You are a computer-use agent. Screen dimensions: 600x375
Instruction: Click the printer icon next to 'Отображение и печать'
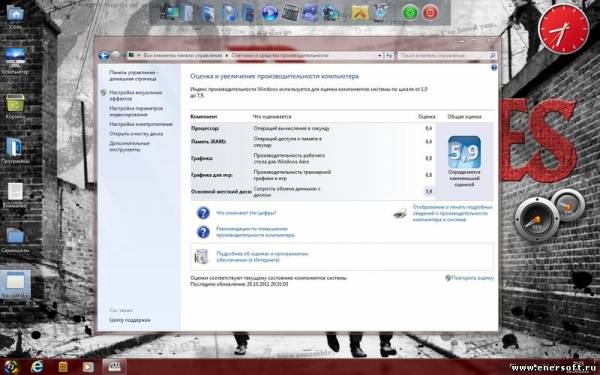tap(400, 214)
